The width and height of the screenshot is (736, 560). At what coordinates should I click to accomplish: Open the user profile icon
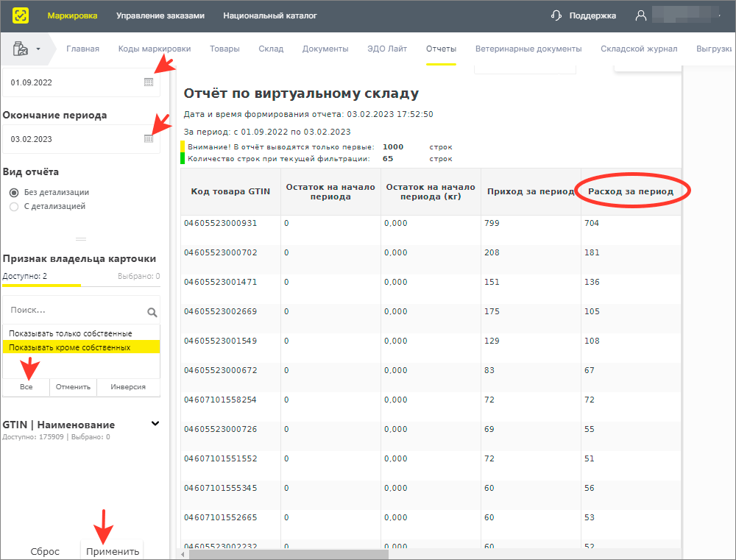(641, 15)
